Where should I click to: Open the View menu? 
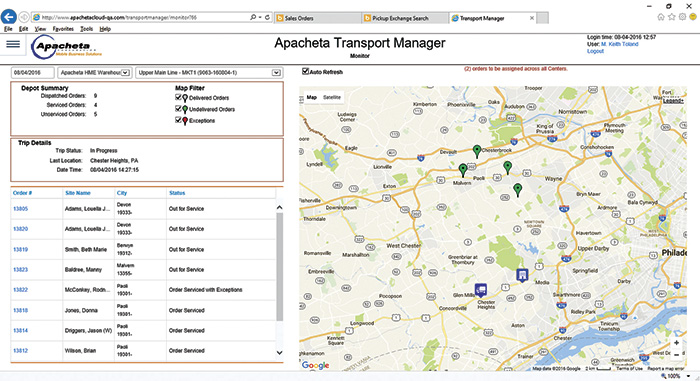40,29
